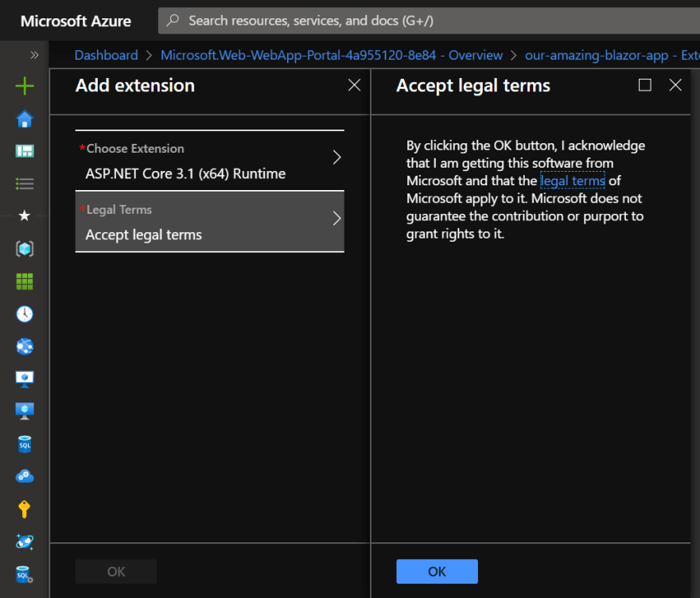The image size is (700, 598).
Task: Open the Choose Extension row
Action: tap(210, 161)
